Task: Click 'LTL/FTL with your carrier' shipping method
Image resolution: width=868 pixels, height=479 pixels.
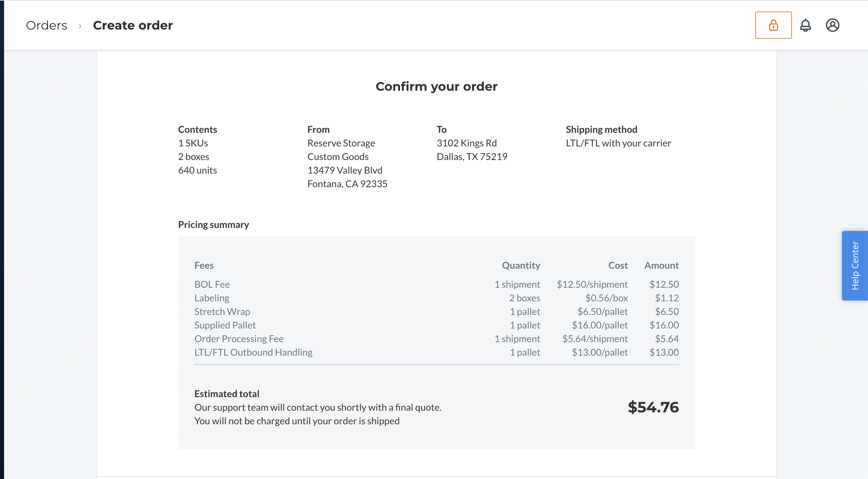Action: click(618, 143)
